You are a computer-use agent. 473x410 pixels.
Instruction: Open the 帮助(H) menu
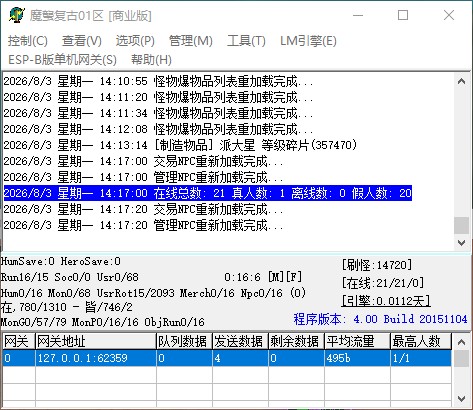click(151, 60)
